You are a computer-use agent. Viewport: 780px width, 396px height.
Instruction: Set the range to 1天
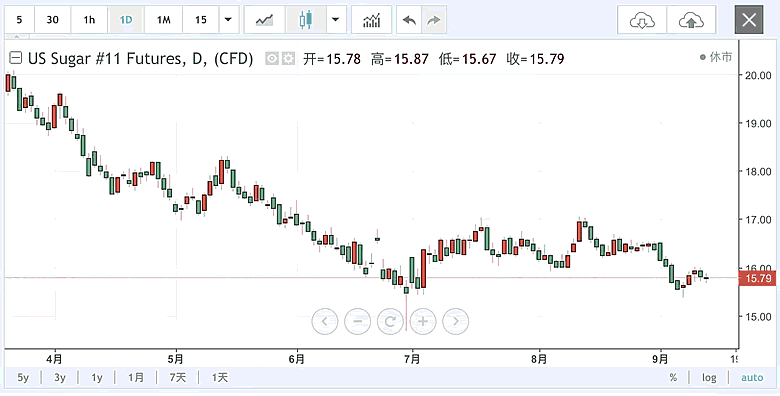point(219,378)
